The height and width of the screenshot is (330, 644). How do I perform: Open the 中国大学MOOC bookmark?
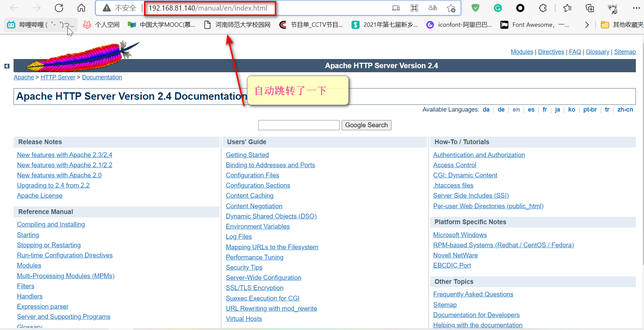pyautogui.click(x=161, y=25)
